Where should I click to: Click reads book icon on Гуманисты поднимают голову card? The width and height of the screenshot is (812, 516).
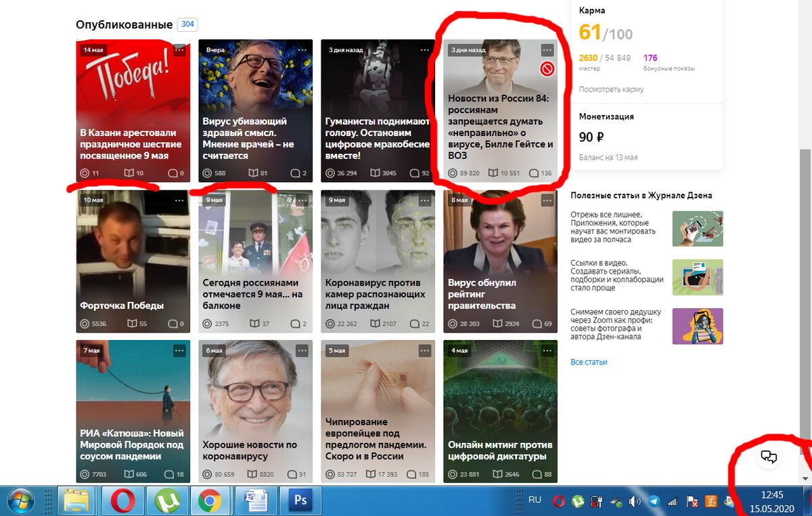(x=375, y=173)
